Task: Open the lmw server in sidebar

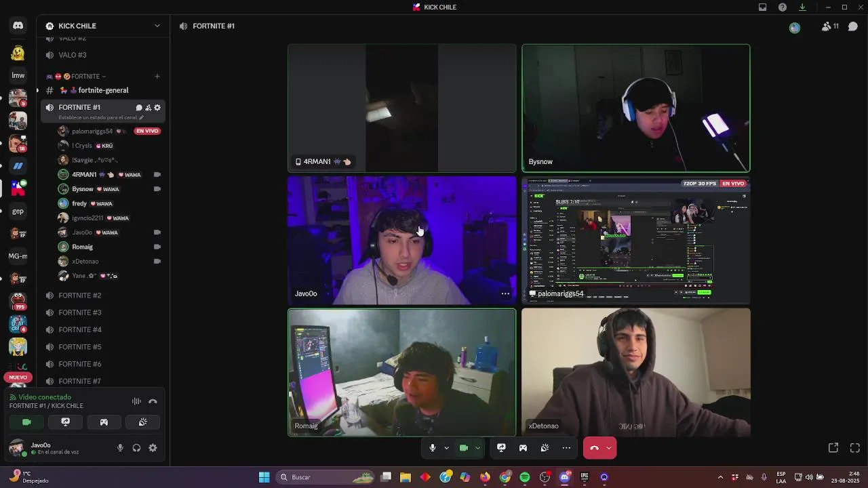Action: 18,75
